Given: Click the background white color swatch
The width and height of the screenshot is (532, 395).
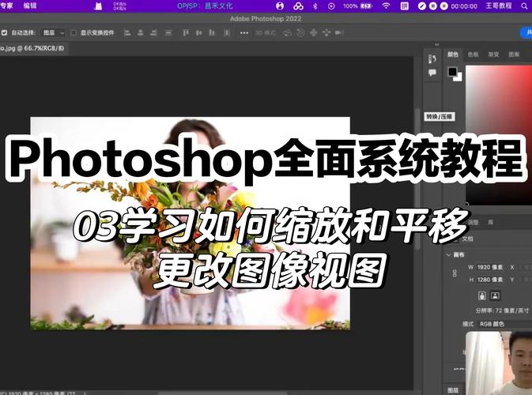Looking at the screenshot, I should 458,78.
